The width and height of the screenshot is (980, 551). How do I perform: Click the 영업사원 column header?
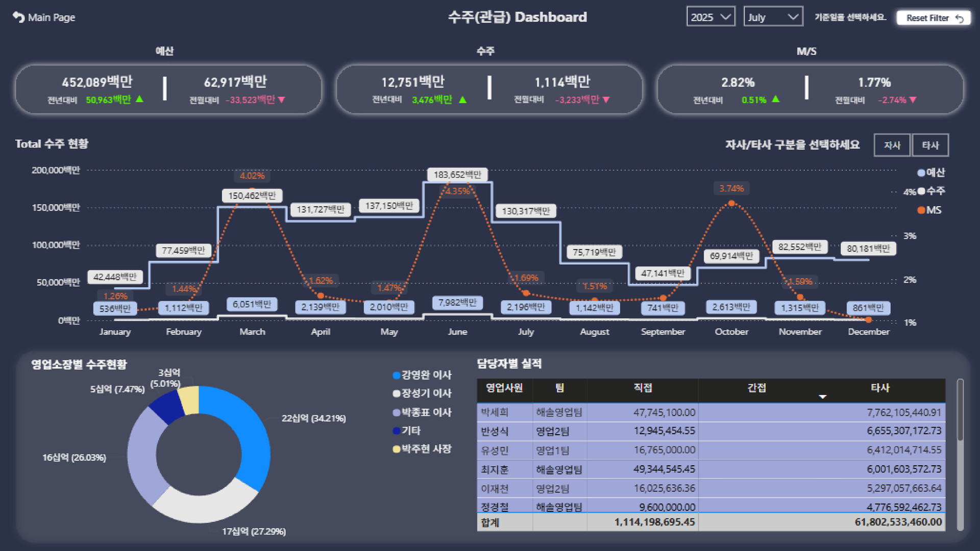504,388
